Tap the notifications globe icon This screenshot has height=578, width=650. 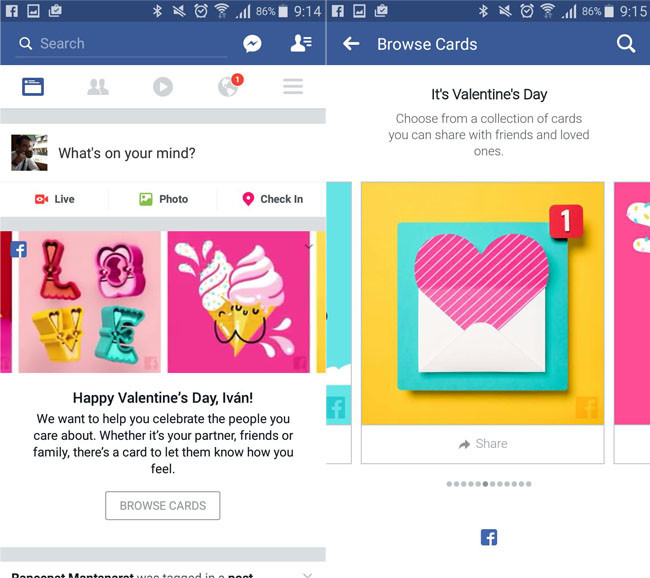pos(229,86)
